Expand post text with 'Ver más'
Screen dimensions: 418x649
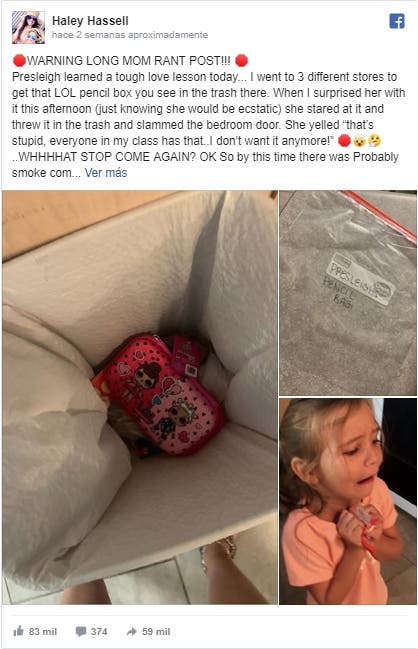106,173
